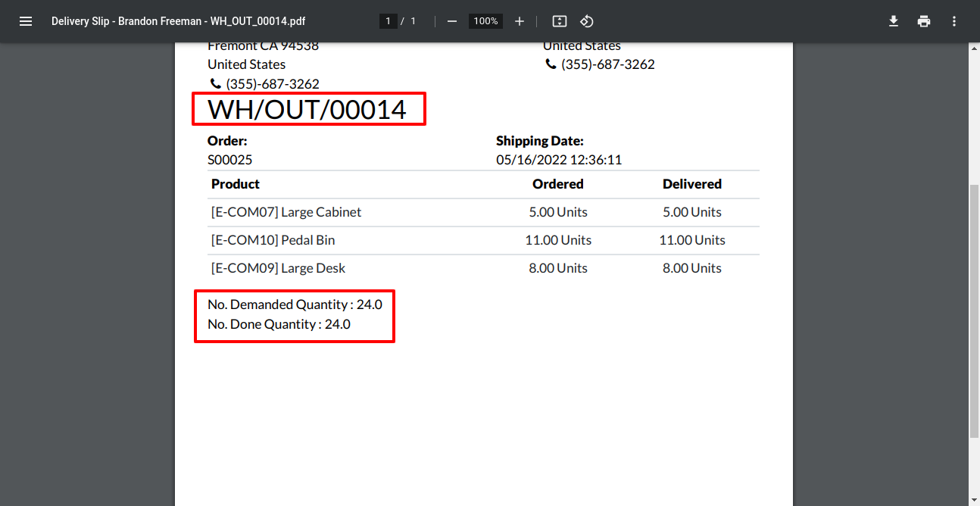Click the WH/OUT/00014 heading
Viewport: 980px width, 506px height.
coord(307,110)
